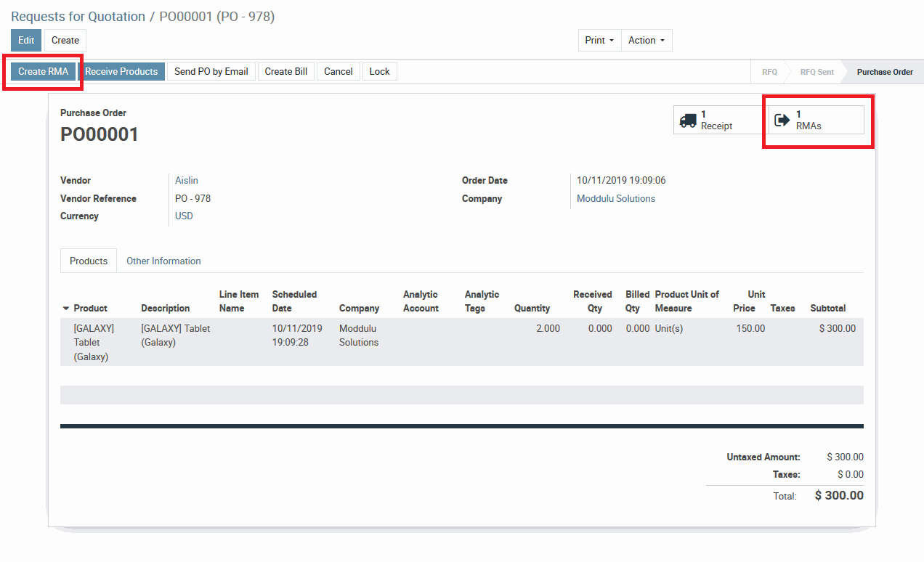Select the RFQ status stage
The height and width of the screenshot is (562, 924).
coord(769,72)
